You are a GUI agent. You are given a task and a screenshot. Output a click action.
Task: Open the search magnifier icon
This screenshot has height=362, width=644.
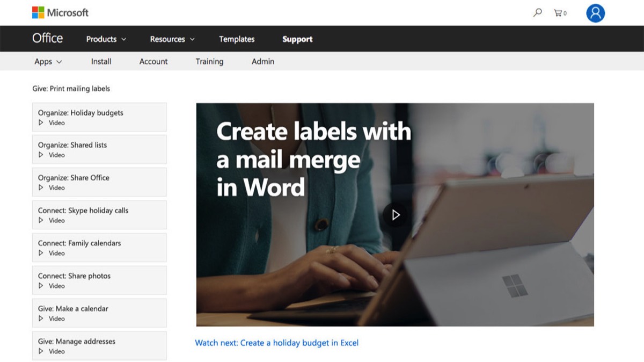tap(537, 12)
